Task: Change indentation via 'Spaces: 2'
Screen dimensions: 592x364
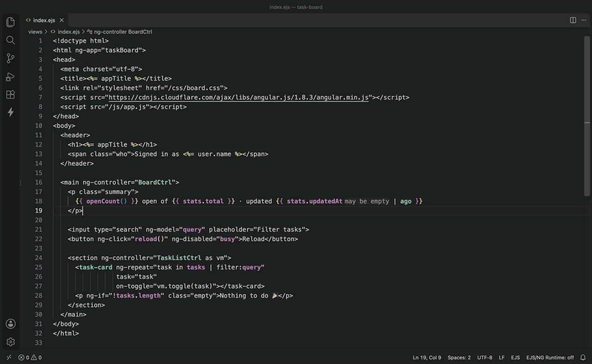Action: [x=459, y=358]
